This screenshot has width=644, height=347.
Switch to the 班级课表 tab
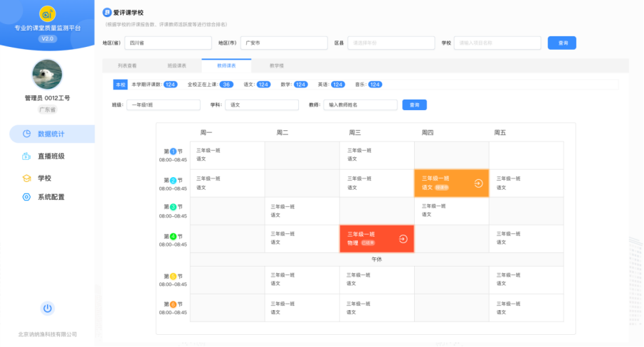click(176, 65)
